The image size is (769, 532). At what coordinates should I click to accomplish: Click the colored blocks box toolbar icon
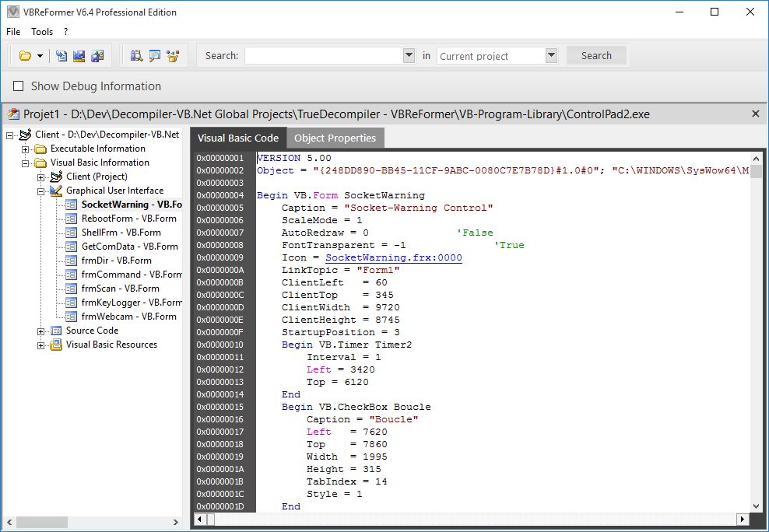coord(173,55)
